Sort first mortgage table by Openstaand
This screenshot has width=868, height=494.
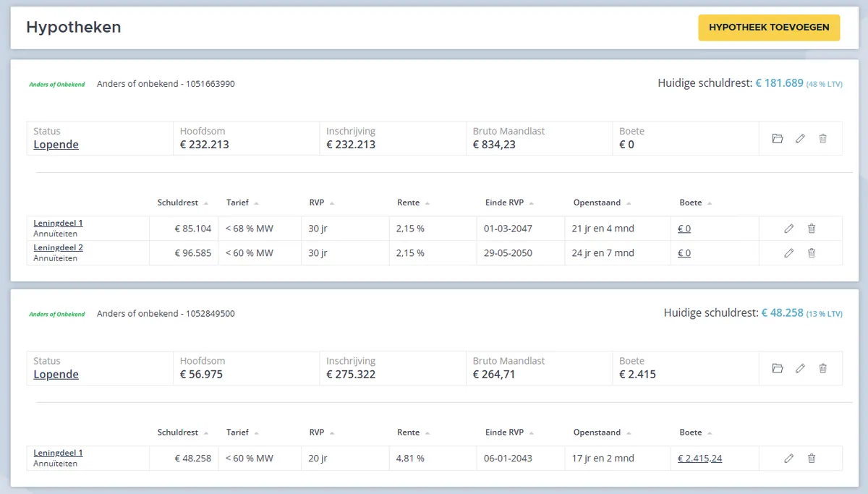point(603,203)
